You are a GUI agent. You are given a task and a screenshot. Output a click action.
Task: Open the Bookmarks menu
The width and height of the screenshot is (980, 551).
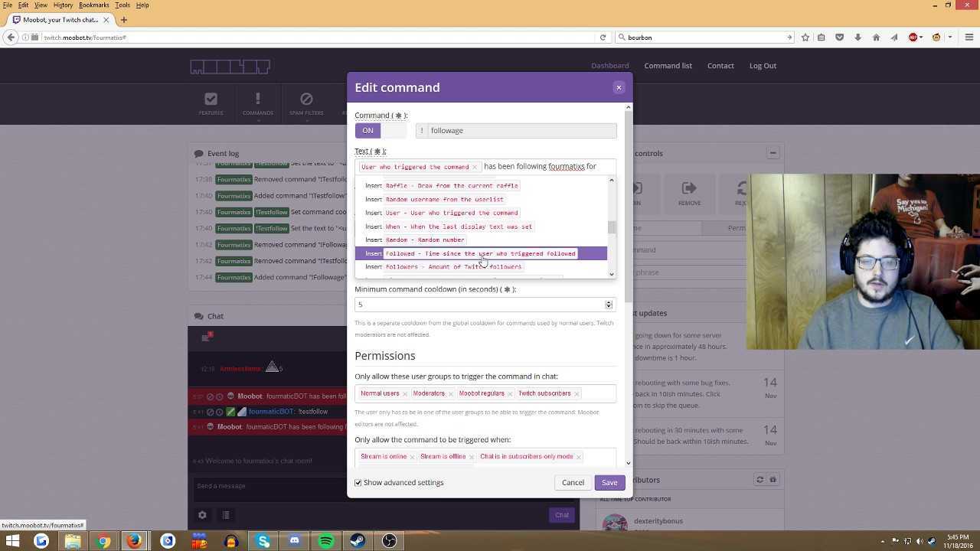93,5
